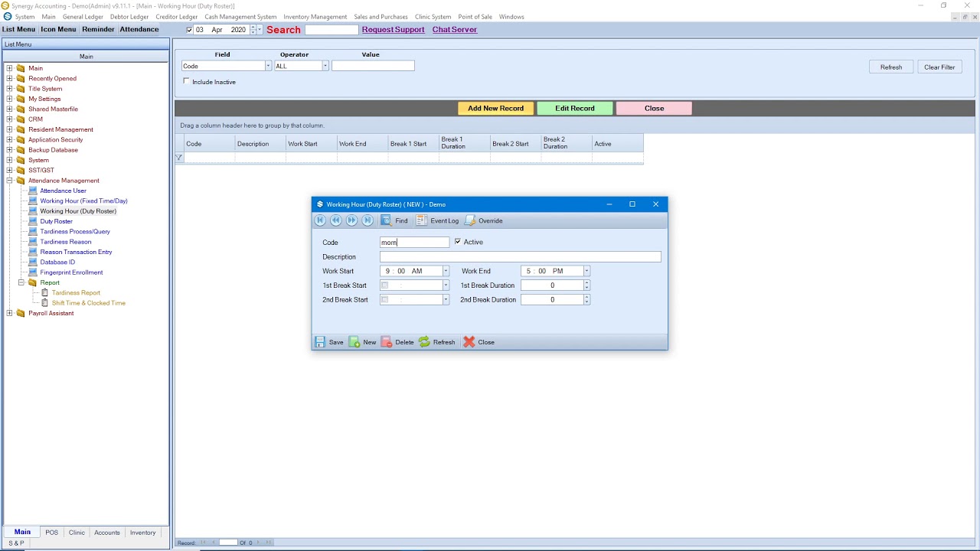
Task: Enable the 2nd Break Start checkbox
Action: pyautogui.click(x=385, y=300)
